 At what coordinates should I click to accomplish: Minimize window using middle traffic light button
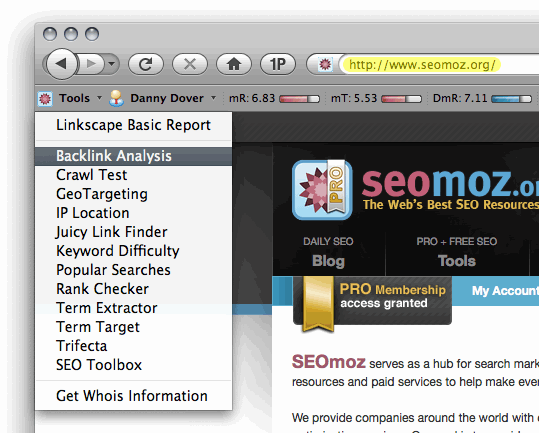(x=71, y=34)
